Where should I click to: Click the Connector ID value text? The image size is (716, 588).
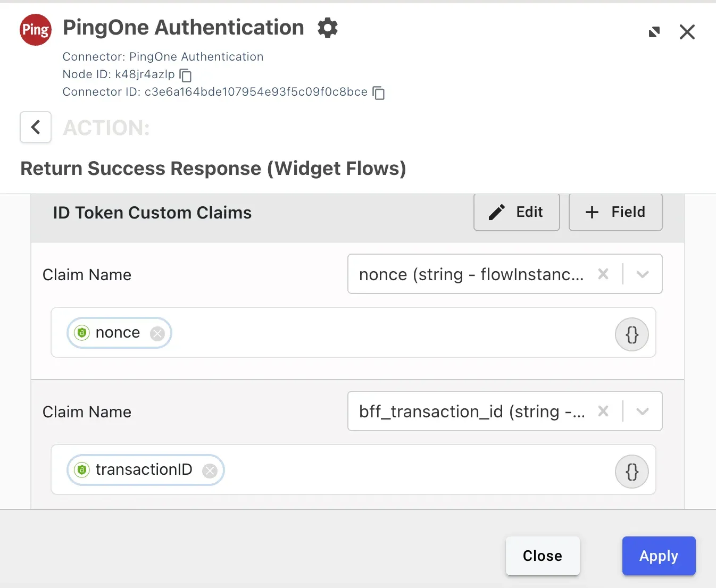point(256,92)
